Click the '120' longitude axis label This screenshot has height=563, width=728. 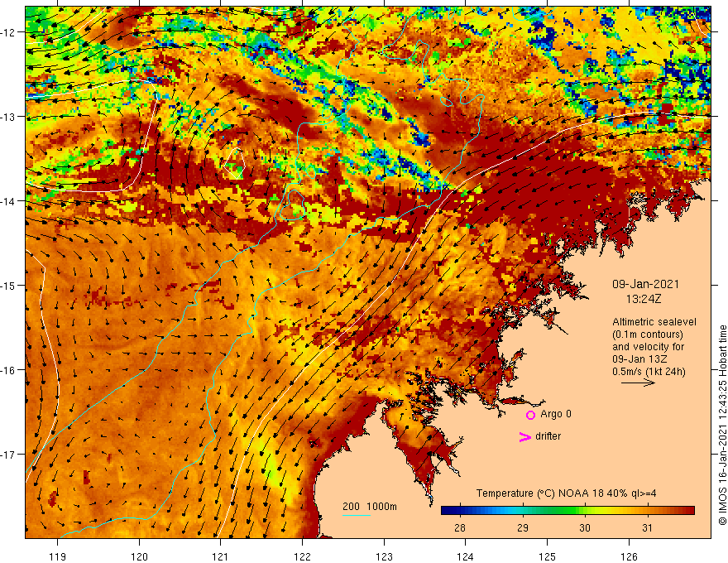point(139,556)
